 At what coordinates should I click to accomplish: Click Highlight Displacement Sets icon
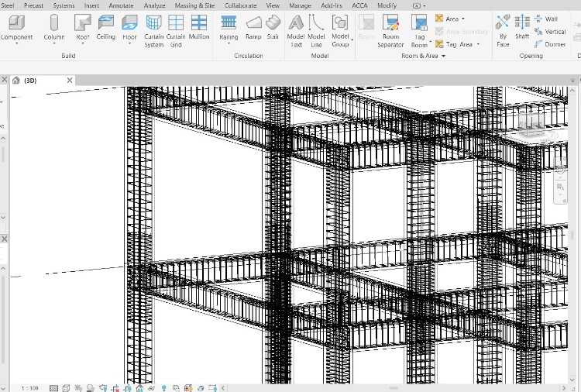(201, 388)
